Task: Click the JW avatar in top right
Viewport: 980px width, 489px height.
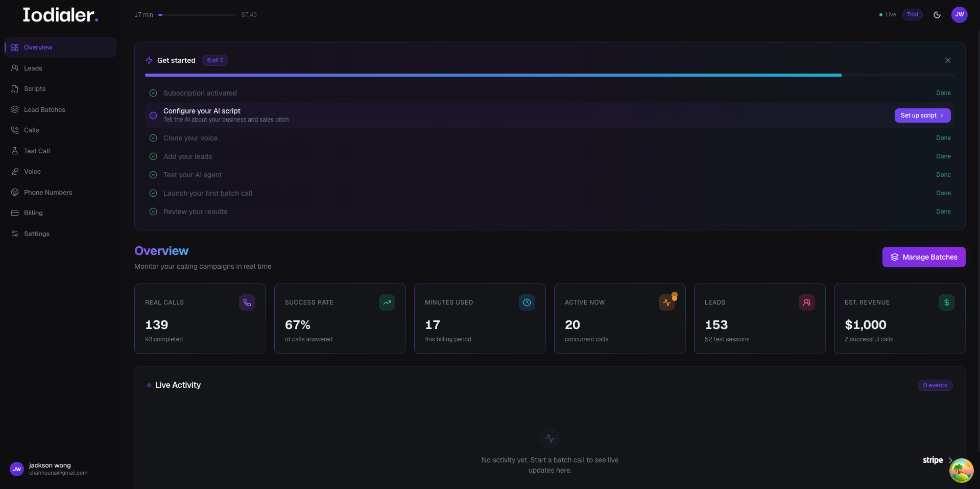Action: (x=960, y=15)
